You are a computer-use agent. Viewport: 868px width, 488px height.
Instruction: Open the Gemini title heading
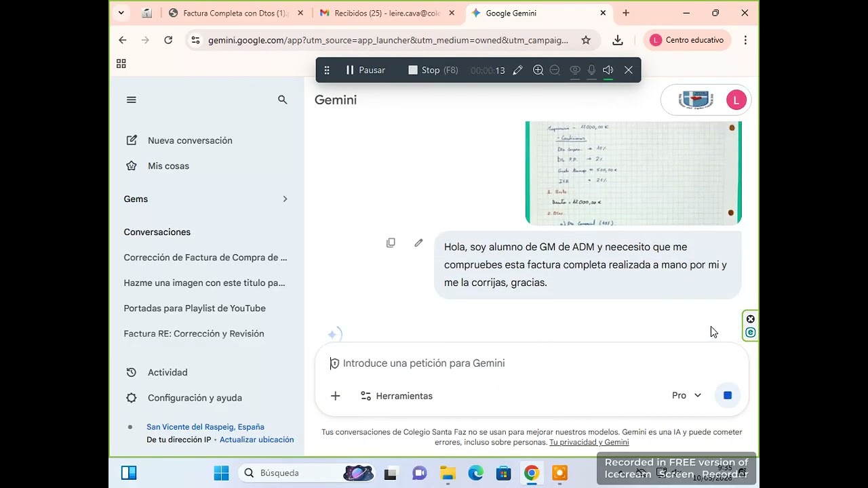(336, 100)
